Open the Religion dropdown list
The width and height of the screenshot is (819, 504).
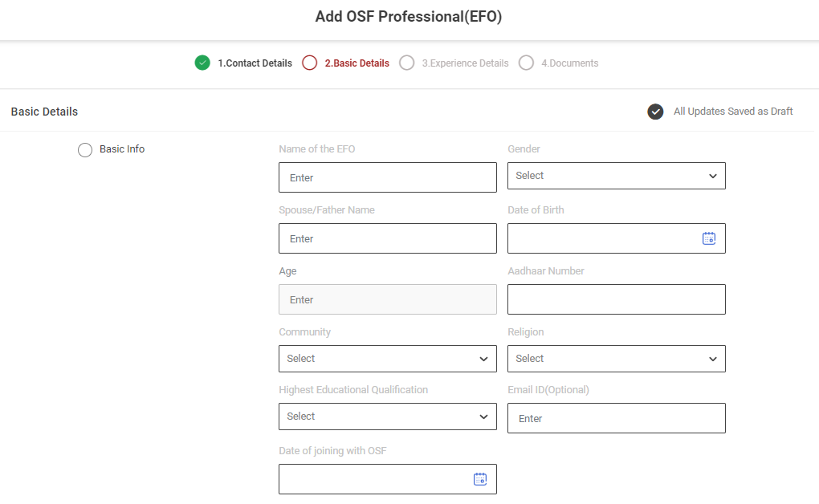point(616,359)
